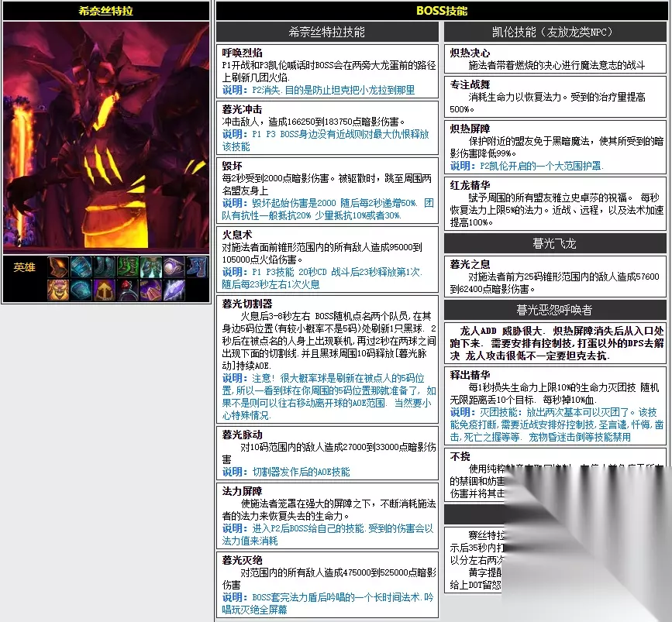This screenshot has width=672, height=622.
Task: Click the 凯伦技能（友放龙类NPC） column header
Action: [x=555, y=32]
